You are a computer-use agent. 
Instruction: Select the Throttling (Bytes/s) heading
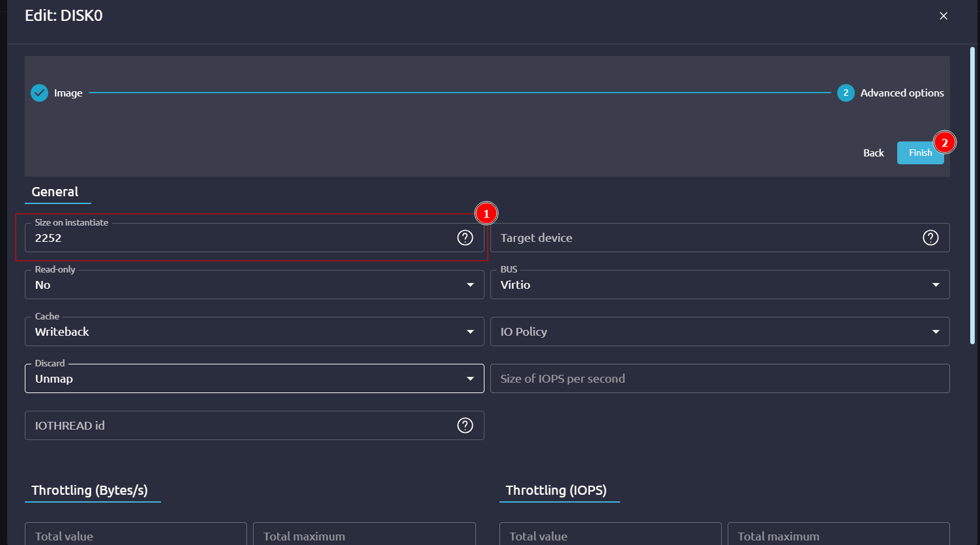click(x=89, y=490)
